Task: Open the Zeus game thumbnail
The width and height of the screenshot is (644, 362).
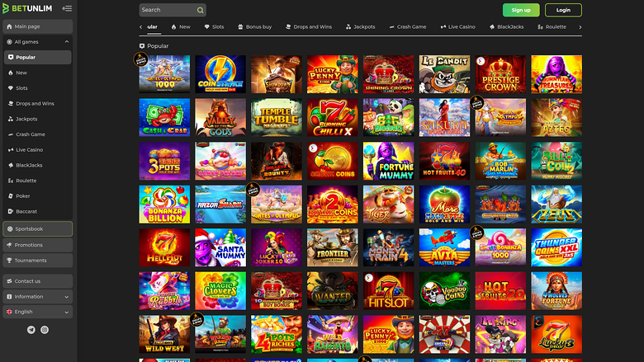Action: click(556, 205)
